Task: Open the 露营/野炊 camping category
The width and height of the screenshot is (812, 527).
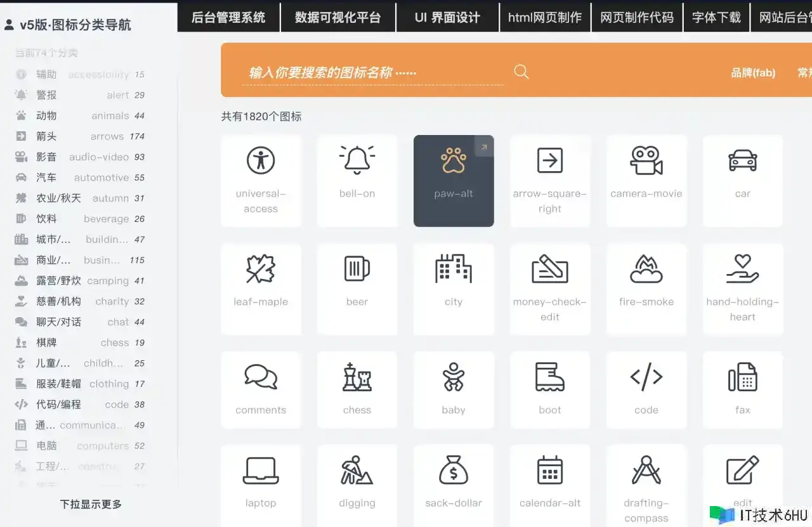Action: tap(80, 280)
